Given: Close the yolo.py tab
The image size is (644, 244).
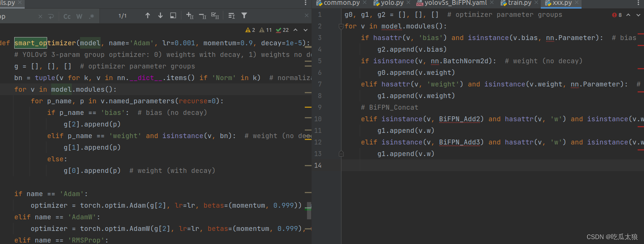Looking at the screenshot, I should [x=408, y=3].
